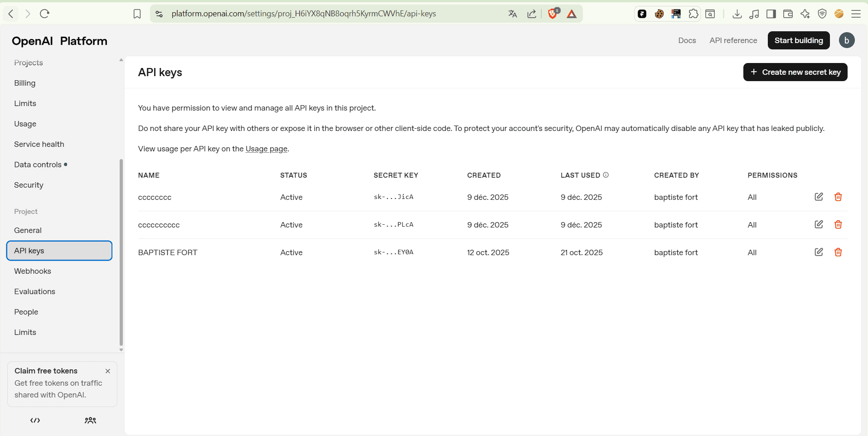
Task: Edit the cccccccccc API key
Action: [x=819, y=224]
